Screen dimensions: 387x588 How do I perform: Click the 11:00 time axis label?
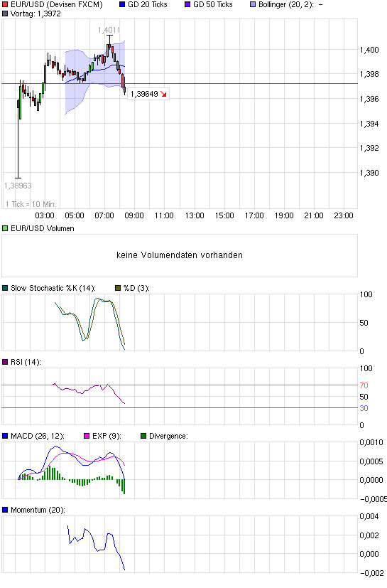click(164, 215)
